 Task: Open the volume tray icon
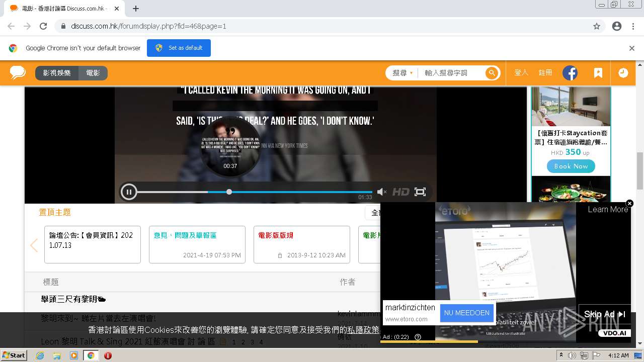coord(572,355)
